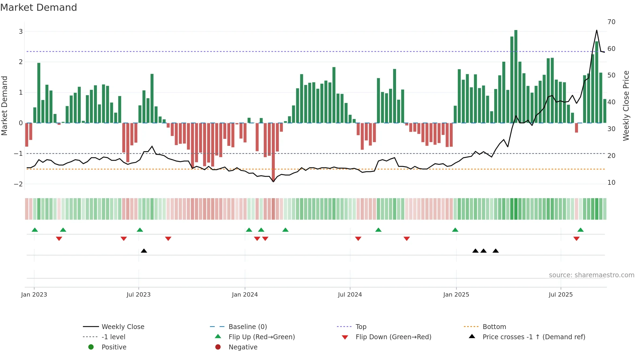Click the '−2' left axis tick label

(18, 184)
